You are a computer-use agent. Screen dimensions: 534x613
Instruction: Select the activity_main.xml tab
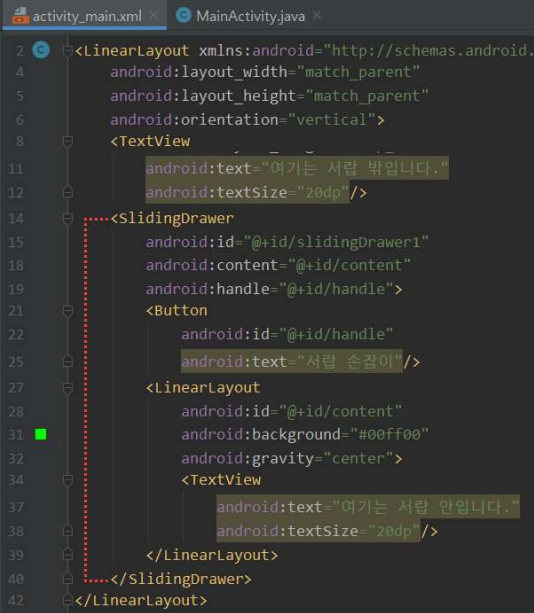[84, 16]
